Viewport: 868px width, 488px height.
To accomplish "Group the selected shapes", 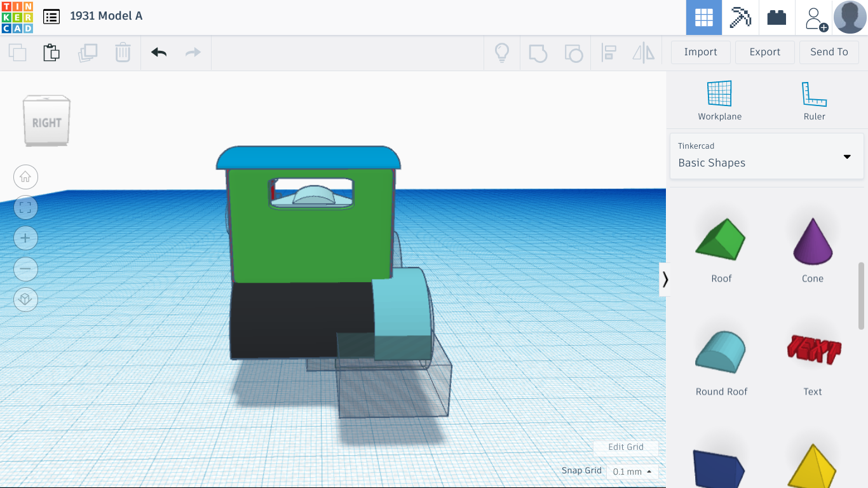I will pos(538,52).
